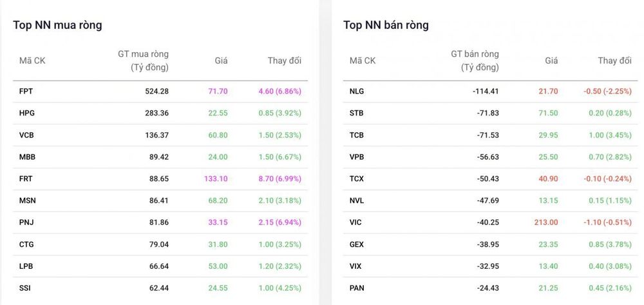
Task: Select the CTG stock code
Action: pyautogui.click(x=26, y=244)
